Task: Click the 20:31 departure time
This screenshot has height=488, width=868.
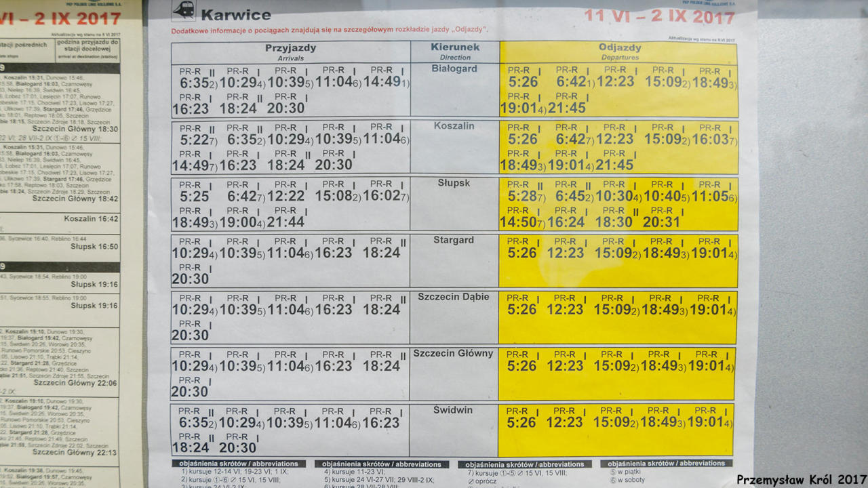Action: click(661, 222)
